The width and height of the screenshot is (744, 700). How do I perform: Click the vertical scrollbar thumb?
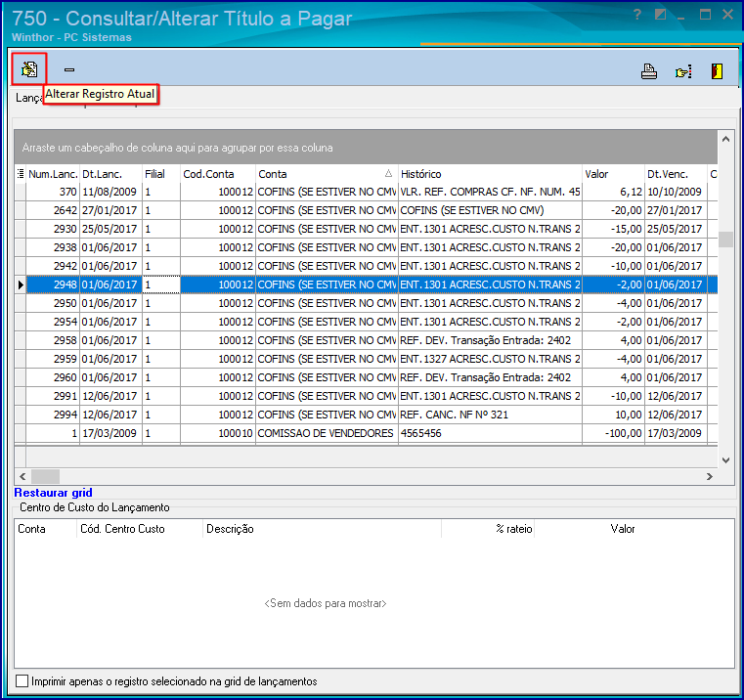tap(725, 240)
